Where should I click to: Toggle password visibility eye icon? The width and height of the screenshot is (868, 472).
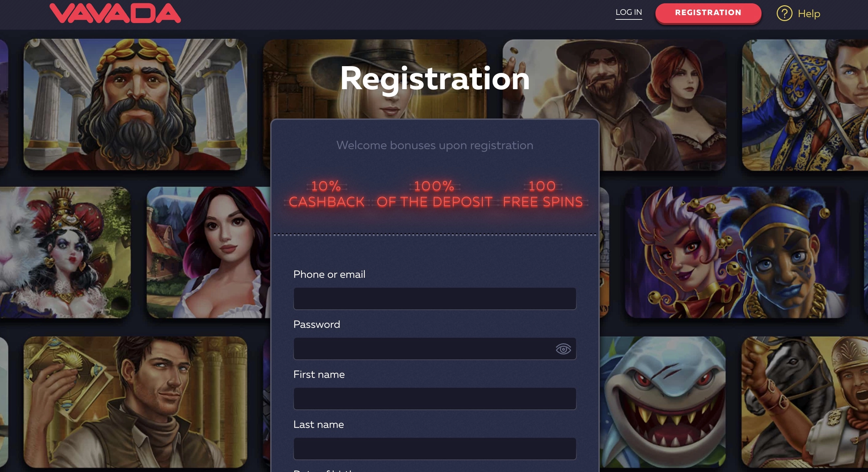pyautogui.click(x=563, y=349)
